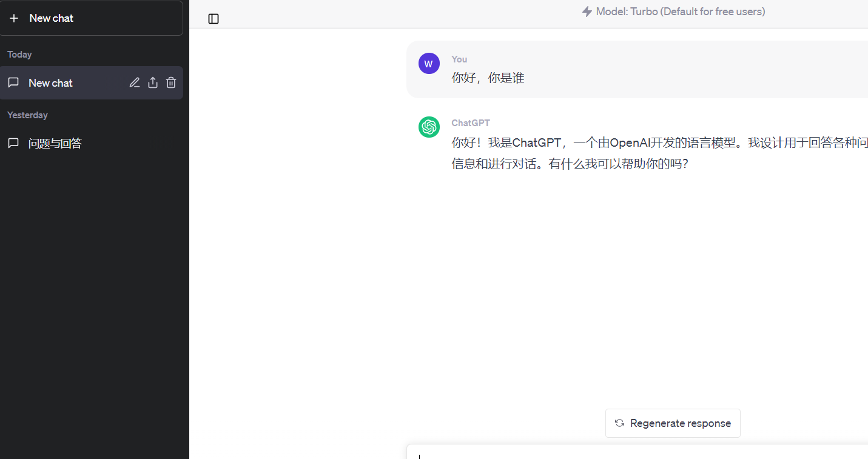Screen dimensions: 868x459
Task: Click the purple user avatar labeled W
Action: pos(429,63)
